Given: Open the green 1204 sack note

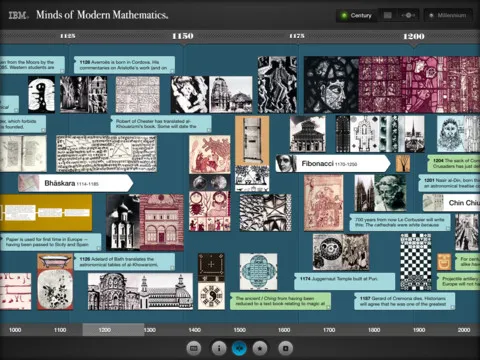Looking at the screenshot, I should tap(454, 163).
